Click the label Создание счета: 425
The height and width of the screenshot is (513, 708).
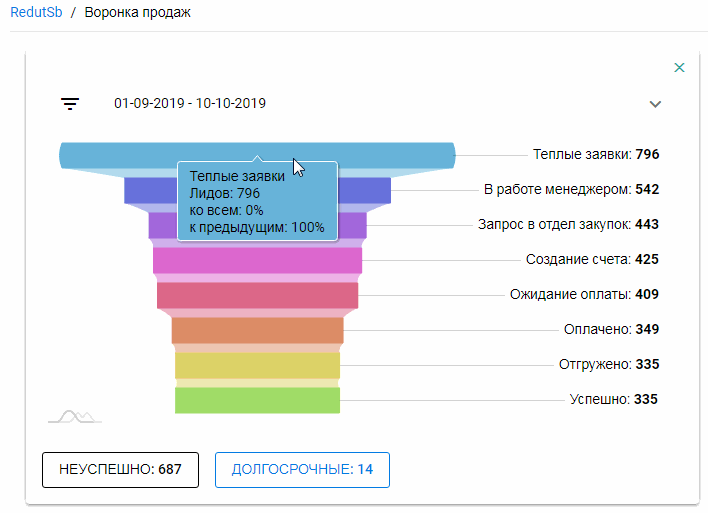point(592,259)
